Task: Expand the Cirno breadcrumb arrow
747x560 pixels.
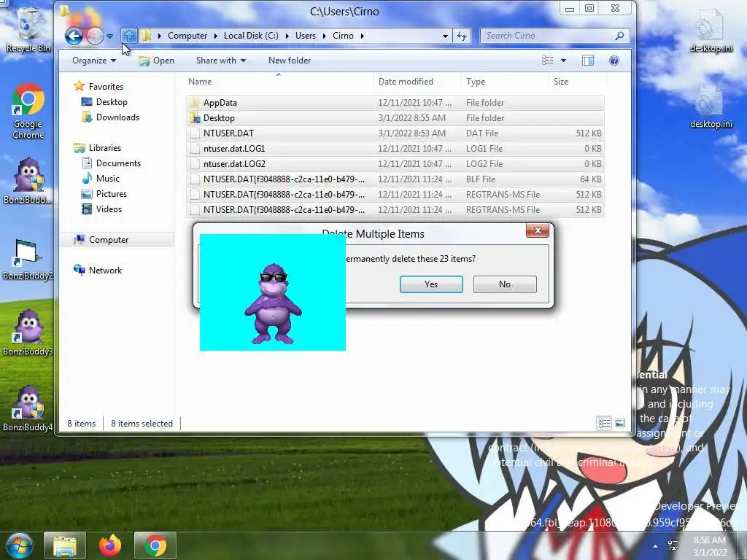Action: pyautogui.click(x=362, y=36)
